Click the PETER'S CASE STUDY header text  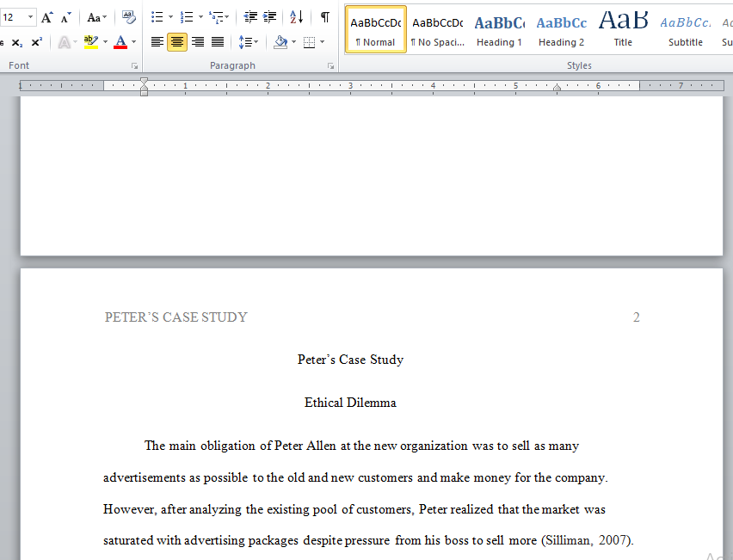pos(176,317)
